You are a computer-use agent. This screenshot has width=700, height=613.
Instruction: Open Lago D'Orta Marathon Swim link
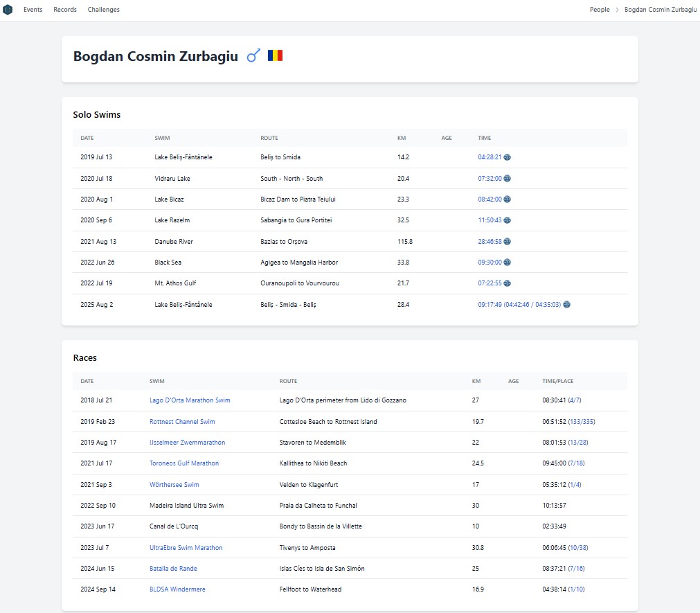point(190,400)
